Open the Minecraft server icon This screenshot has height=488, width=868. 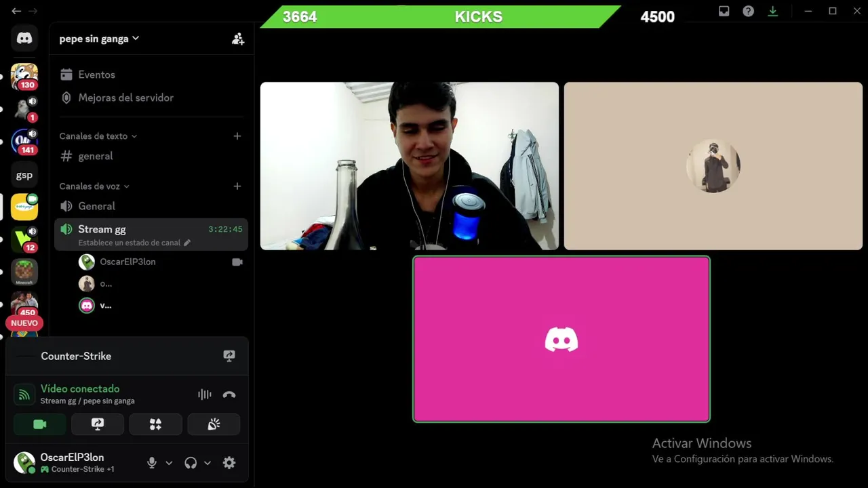24,272
